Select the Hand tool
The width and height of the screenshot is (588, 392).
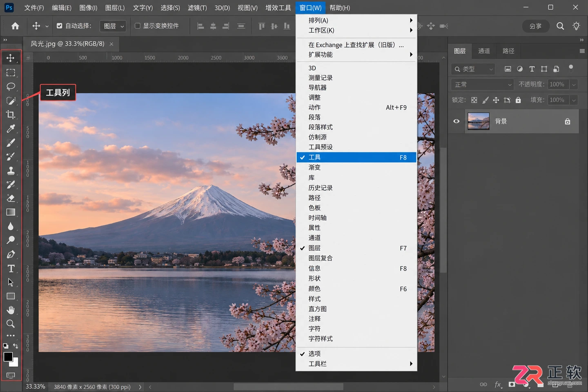tap(11, 310)
